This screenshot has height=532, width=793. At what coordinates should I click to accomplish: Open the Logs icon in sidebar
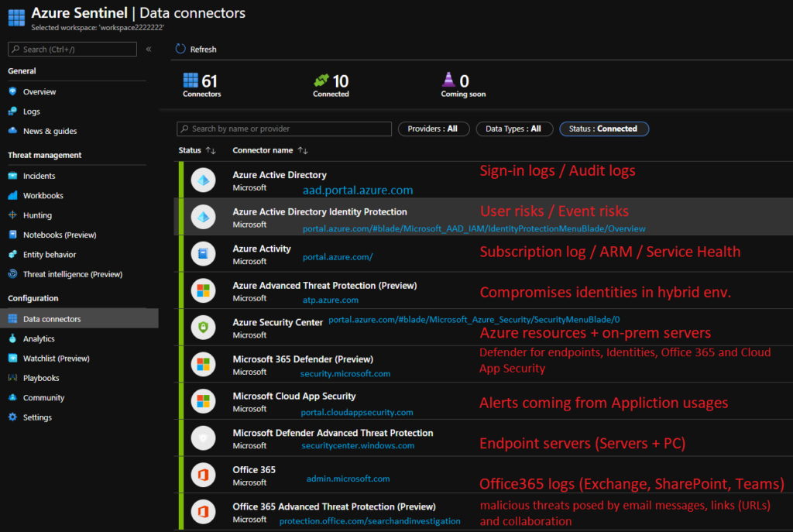coord(12,112)
